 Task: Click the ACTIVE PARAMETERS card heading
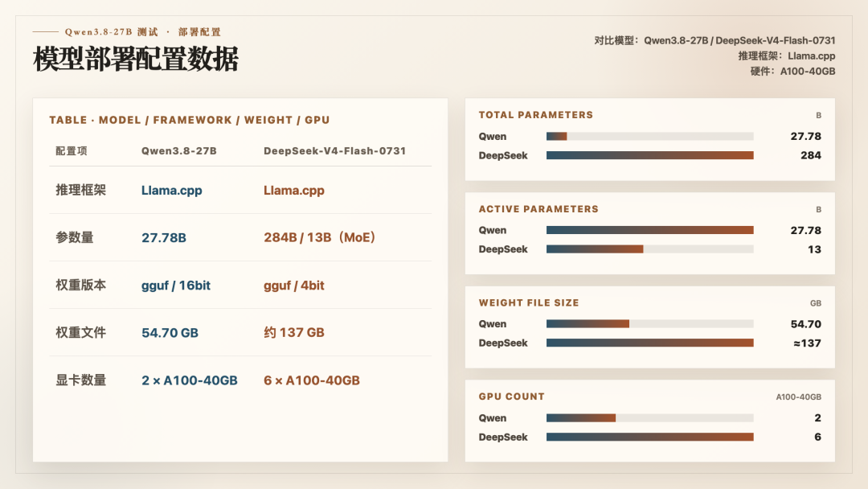point(538,209)
